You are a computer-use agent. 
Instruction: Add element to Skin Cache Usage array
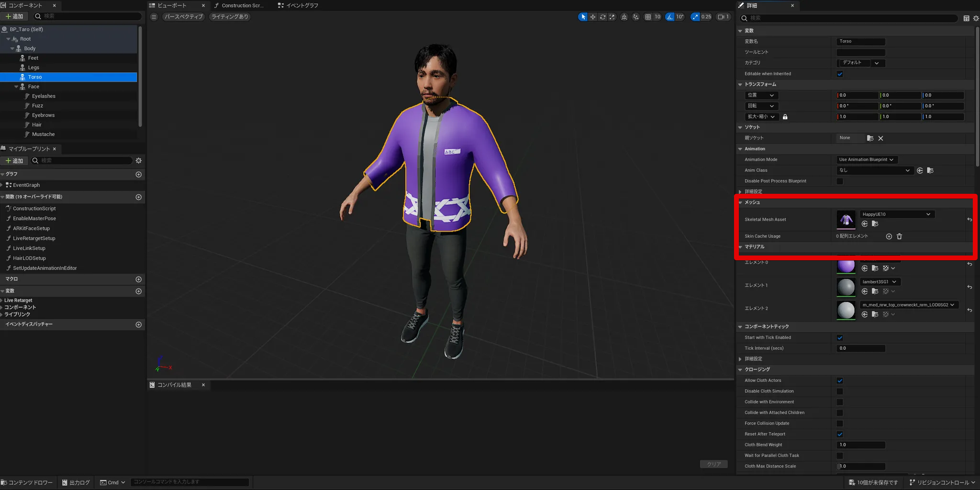(889, 236)
